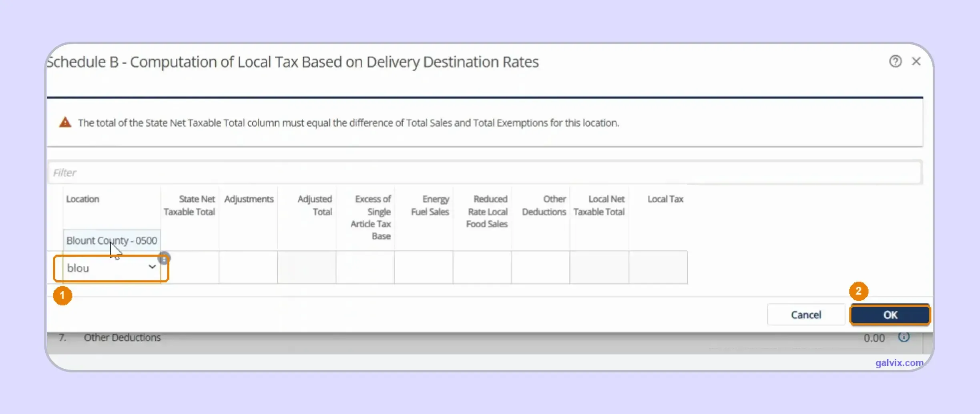Click the Excess of Single Article Tax Base cell
The width and height of the screenshot is (980, 414).
(365, 267)
